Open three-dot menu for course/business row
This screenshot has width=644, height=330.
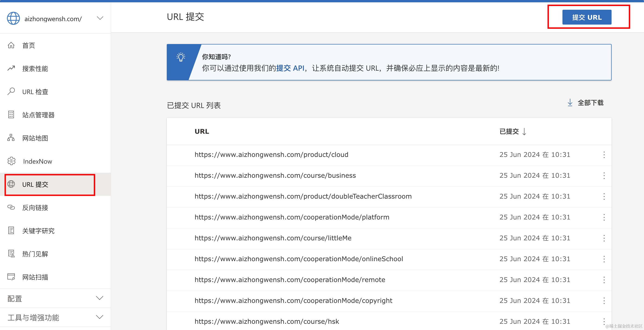coord(604,175)
